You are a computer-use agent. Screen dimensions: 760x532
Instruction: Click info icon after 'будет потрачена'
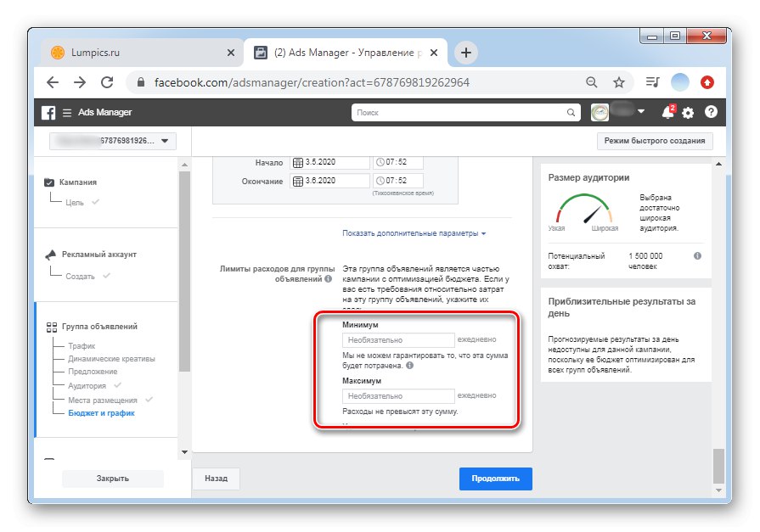(x=410, y=366)
